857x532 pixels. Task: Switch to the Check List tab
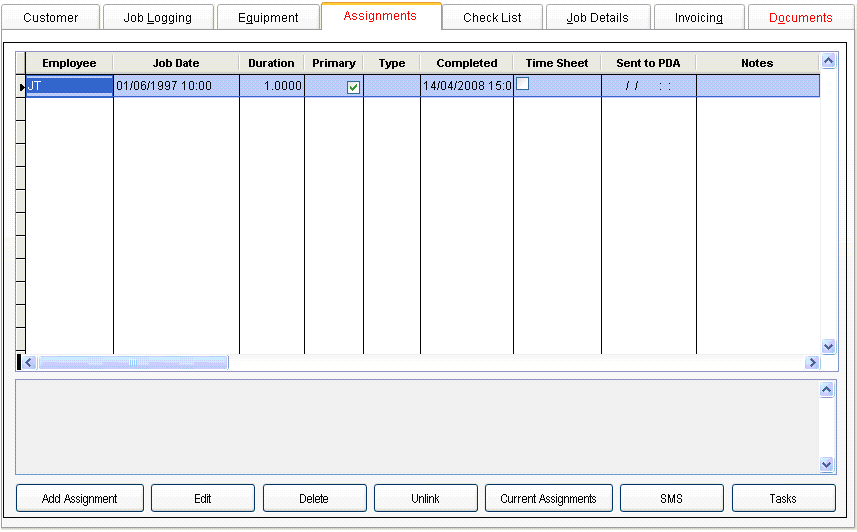(492, 17)
